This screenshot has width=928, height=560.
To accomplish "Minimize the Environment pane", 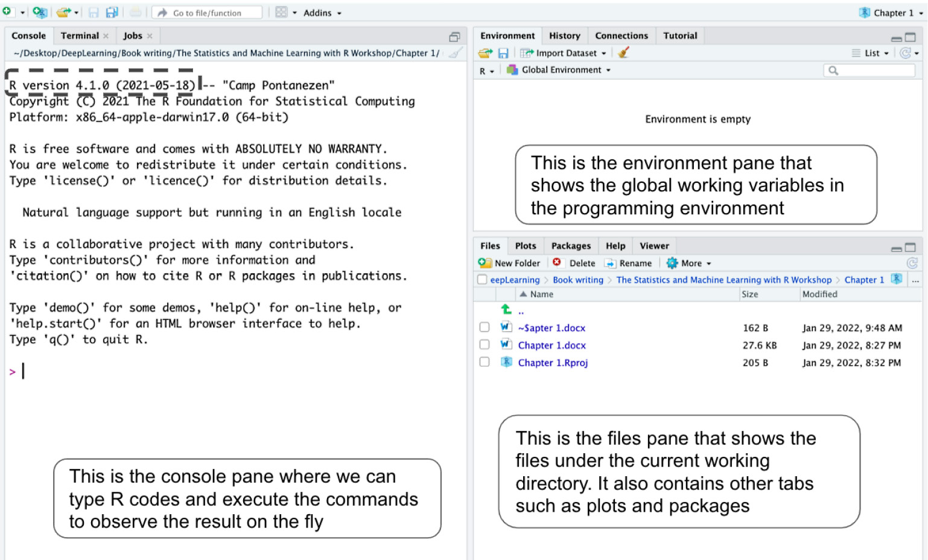I will (x=896, y=38).
